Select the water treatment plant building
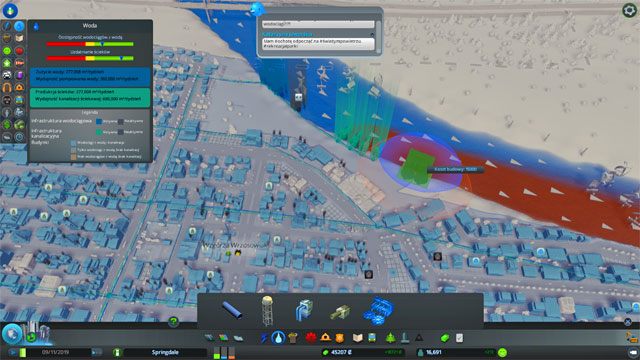This screenshot has height=360, width=640. [x=378, y=310]
